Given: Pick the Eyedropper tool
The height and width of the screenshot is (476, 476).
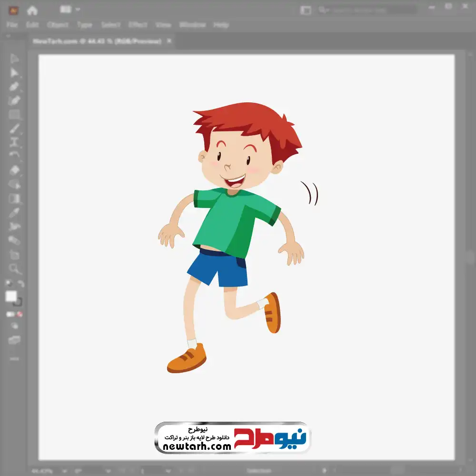Looking at the screenshot, I should click(14, 212).
